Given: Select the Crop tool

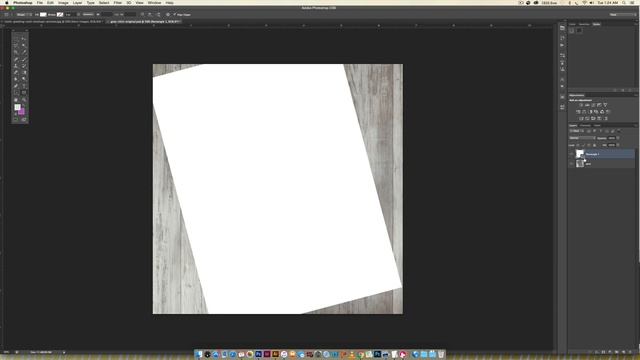Looking at the screenshot, I should pyautogui.click(x=16, y=52).
